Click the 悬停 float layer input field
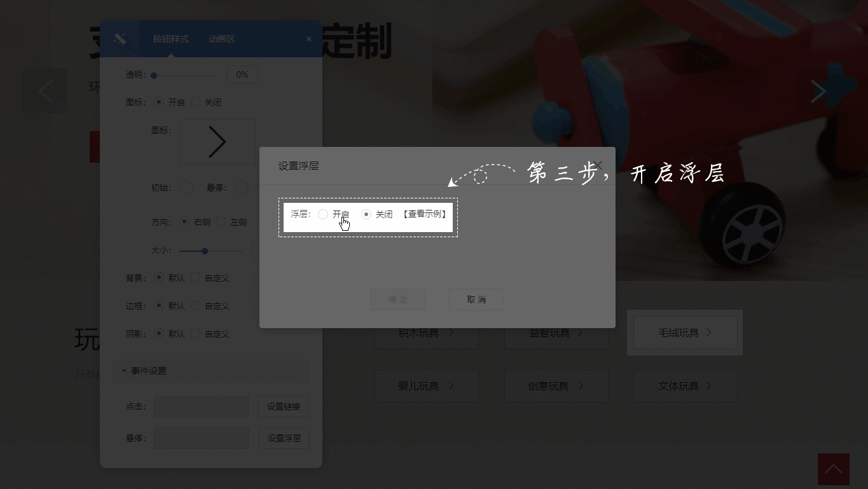 [x=201, y=438]
